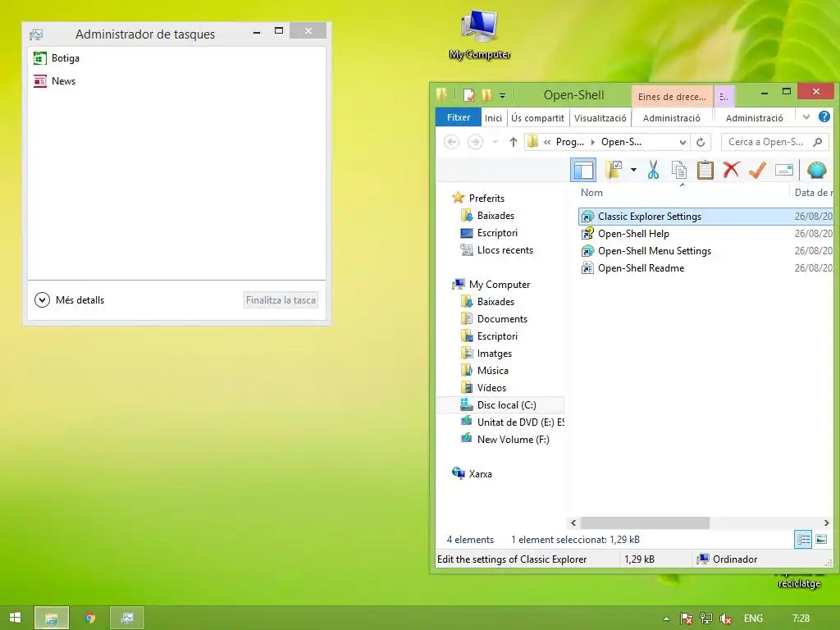Click the red X Delete icon
This screenshot has height=630, width=840.
click(x=731, y=171)
